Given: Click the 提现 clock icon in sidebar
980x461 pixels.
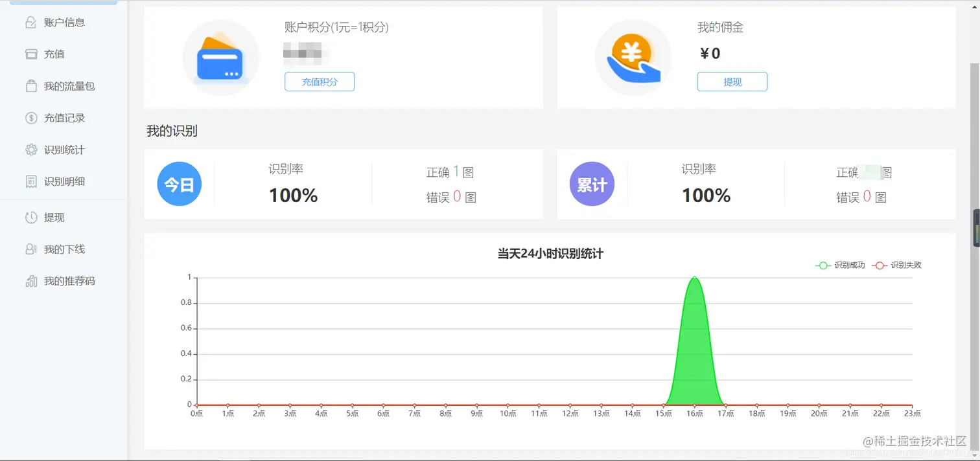Looking at the screenshot, I should pos(30,218).
